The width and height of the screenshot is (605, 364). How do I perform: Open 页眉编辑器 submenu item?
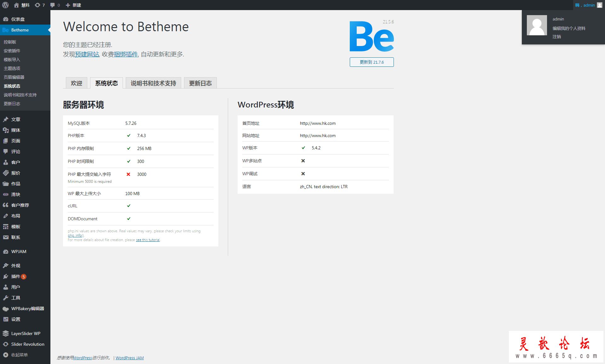coord(14,77)
